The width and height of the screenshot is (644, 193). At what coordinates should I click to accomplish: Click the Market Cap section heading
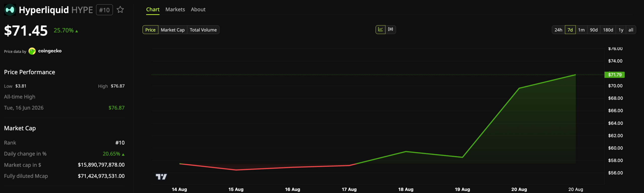tap(20, 128)
